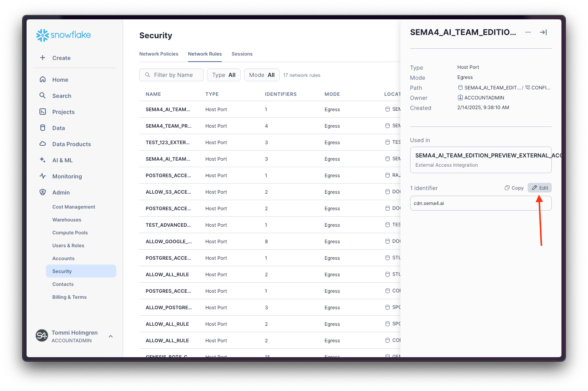The image size is (588, 391).
Task: Click the Create button in sidebar
Action: tap(61, 58)
